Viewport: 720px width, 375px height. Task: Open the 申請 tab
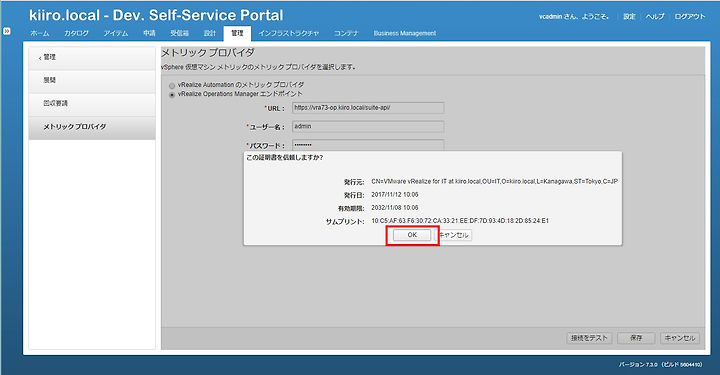(149, 34)
